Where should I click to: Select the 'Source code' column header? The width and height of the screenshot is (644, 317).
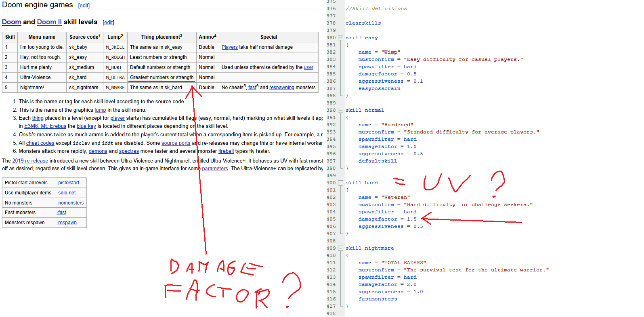[x=85, y=37]
